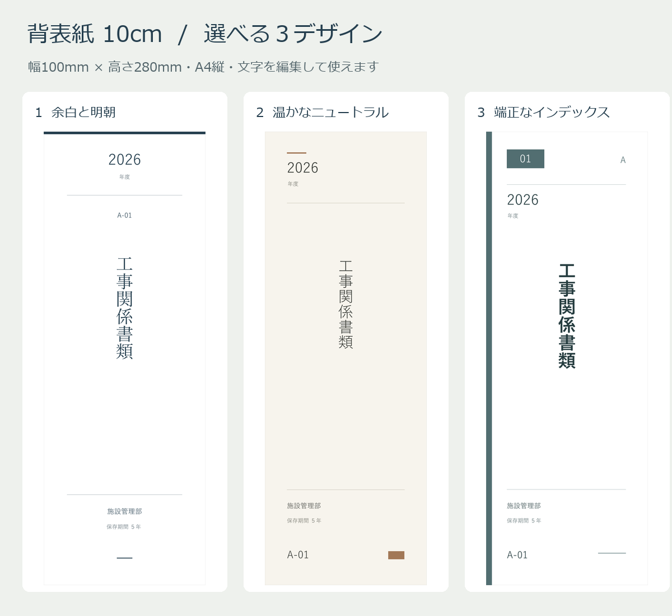This screenshot has width=672, height=616.
Task: Click the 01 index badge in design 3
Action: click(525, 159)
